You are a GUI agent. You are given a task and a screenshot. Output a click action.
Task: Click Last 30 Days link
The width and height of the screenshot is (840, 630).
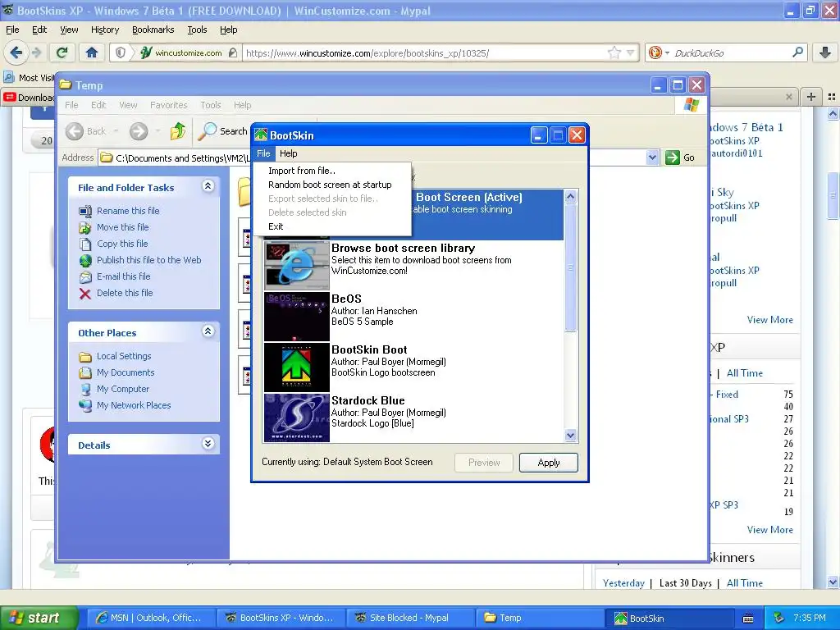click(x=686, y=583)
